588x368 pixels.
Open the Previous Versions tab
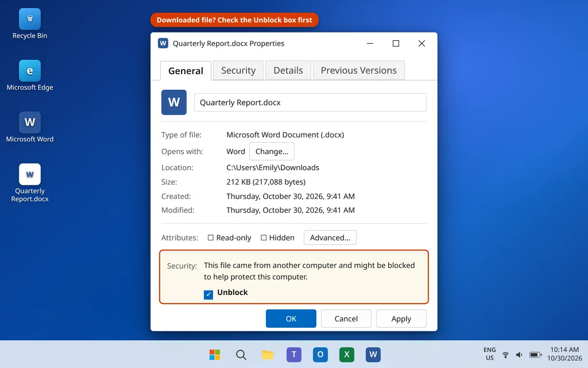point(358,70)
